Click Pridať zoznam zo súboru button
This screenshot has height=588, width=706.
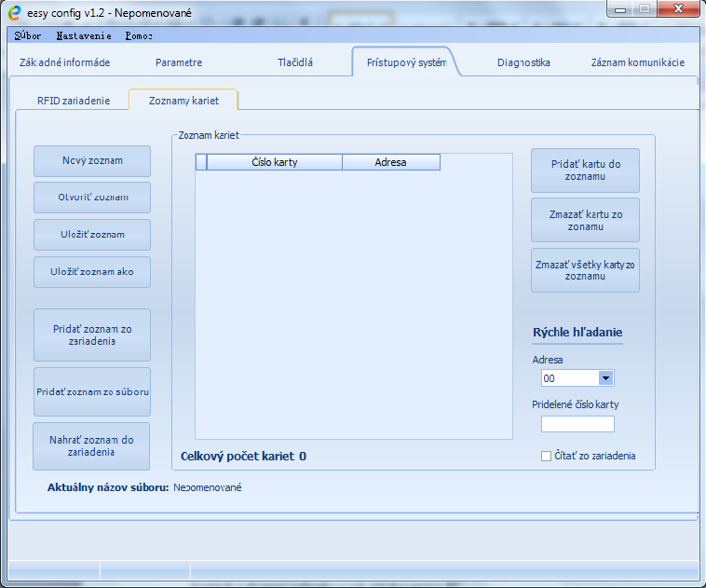pos(92,392)
